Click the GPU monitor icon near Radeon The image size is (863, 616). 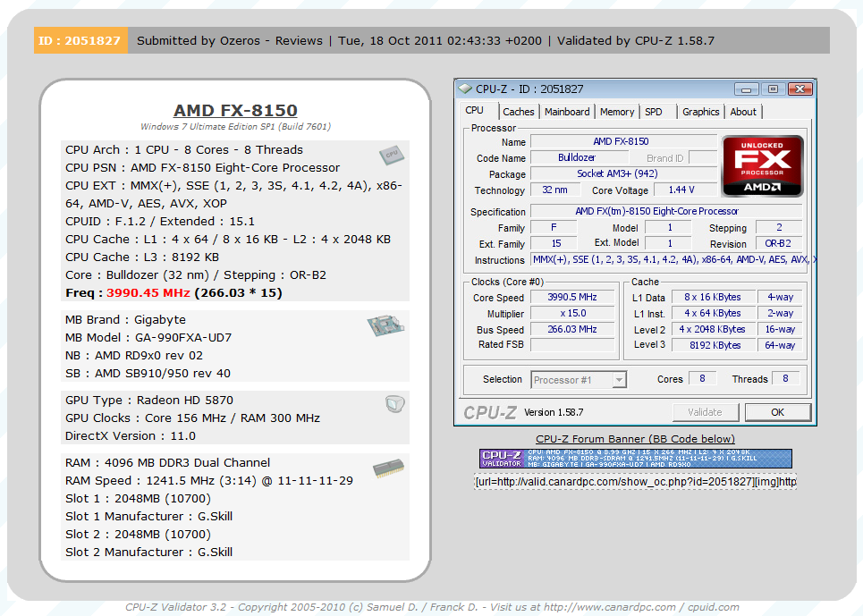click(x=395, y=404)
